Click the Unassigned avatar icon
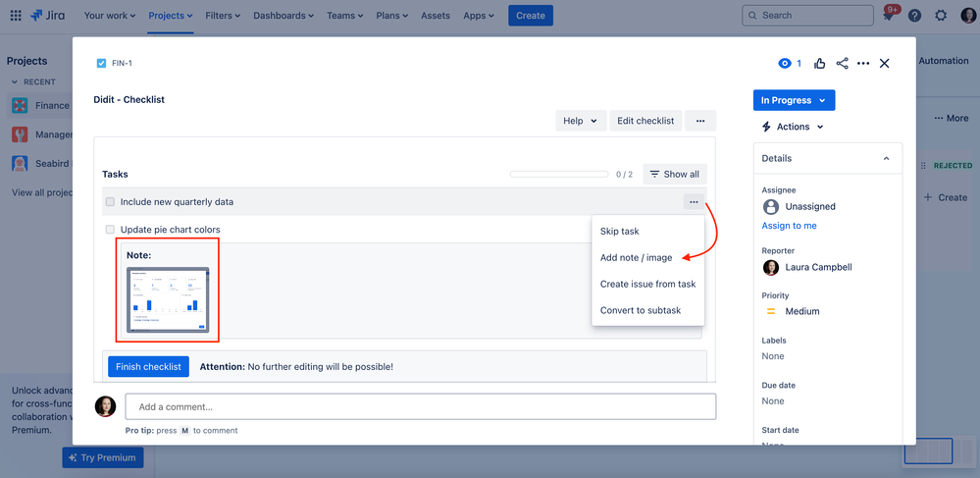980x478 pixels. click(771, 206)
